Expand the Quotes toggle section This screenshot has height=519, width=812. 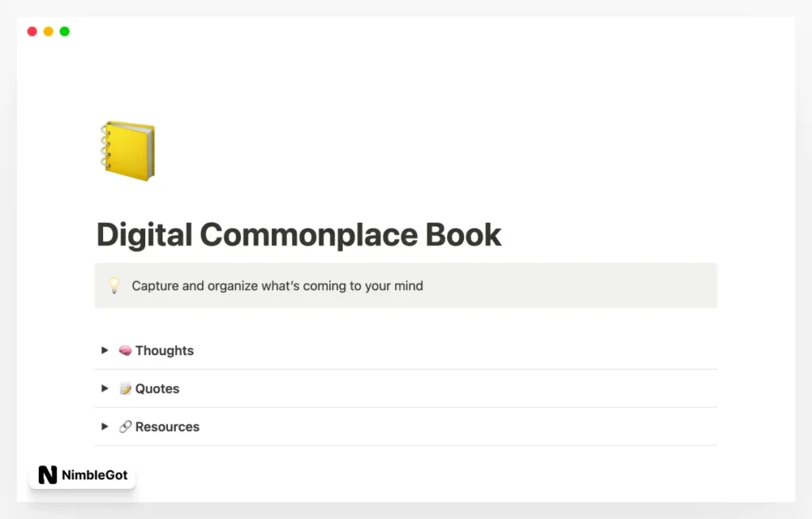point(105,388)
